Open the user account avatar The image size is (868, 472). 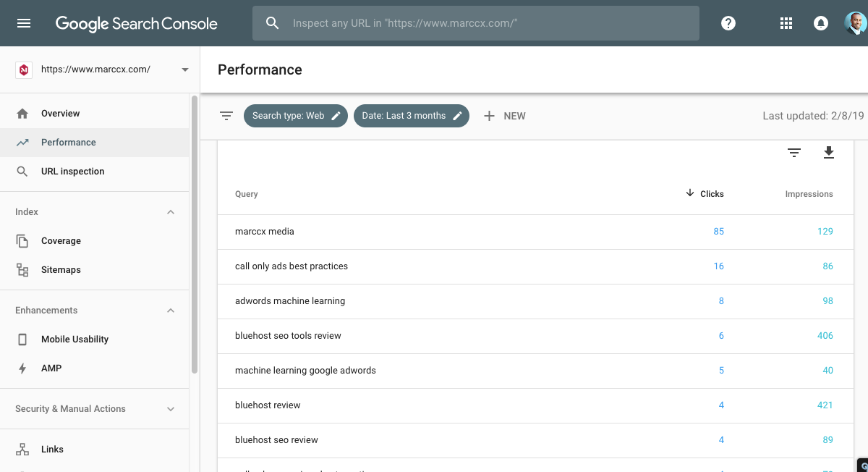856,23
